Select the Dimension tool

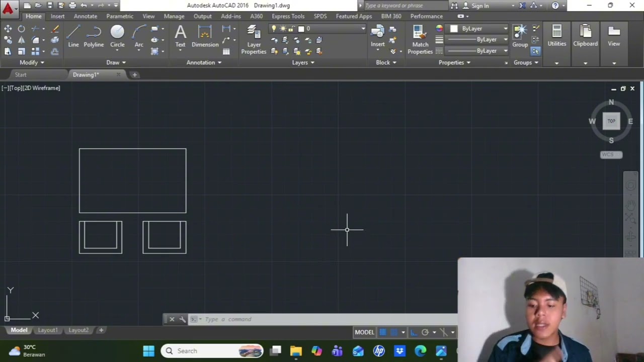coord(205,37)
